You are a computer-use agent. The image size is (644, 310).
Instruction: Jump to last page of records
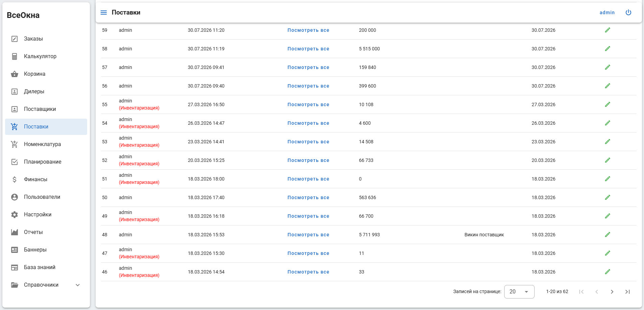[x=627, y=292]
